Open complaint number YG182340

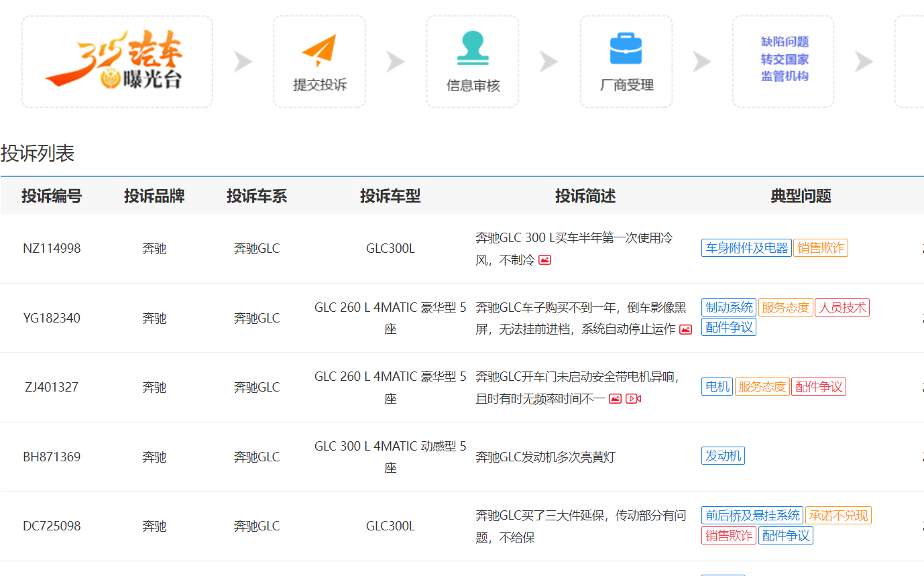pos(52,319)
